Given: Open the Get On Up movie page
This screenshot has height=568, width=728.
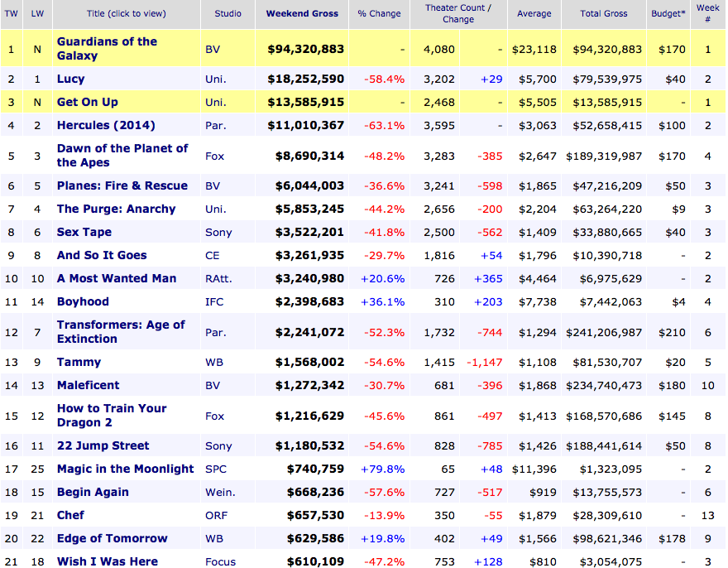Looking at the screenshot, I should tap(88, 102).
